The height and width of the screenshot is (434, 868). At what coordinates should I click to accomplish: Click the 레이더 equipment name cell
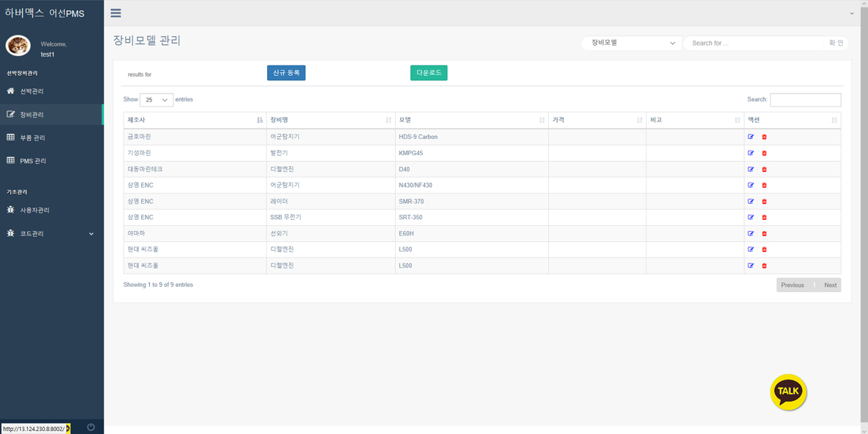(x=330, y=201)
